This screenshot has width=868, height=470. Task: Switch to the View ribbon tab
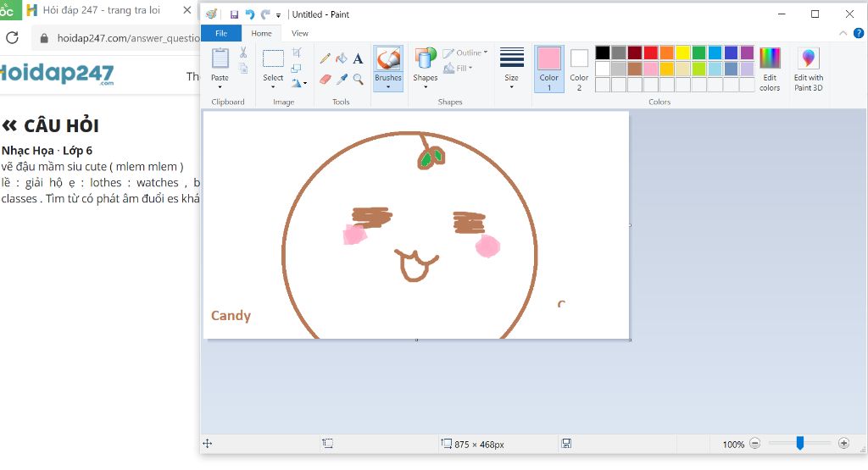pos(299,33)
